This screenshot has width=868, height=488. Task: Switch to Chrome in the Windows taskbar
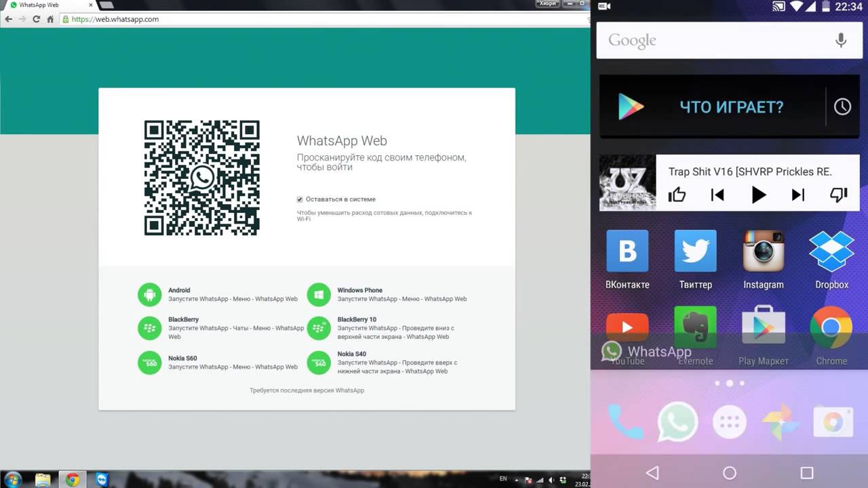[x=72, y=480]
